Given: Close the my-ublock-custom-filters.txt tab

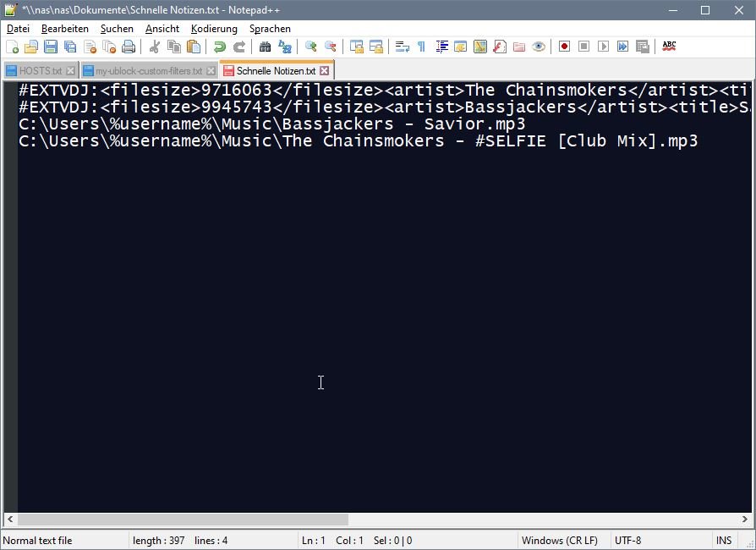Looking at the screenshot, I should coord(211,71).
